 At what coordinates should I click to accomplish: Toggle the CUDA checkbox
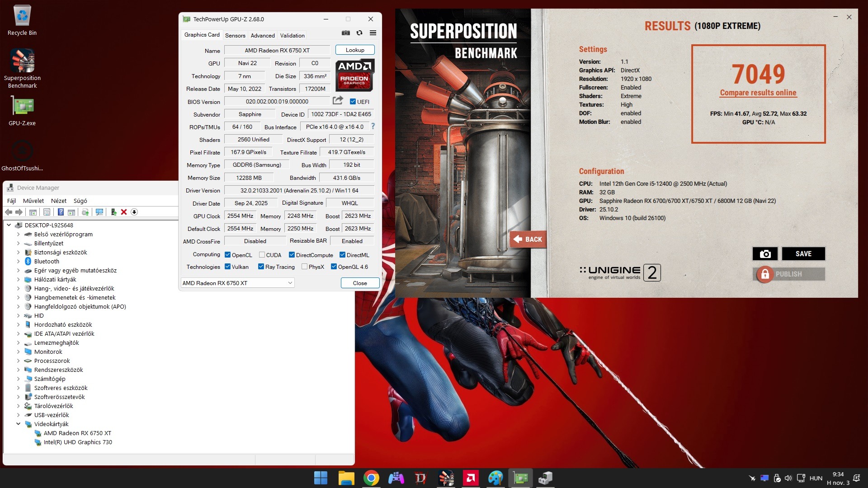(262, 255)
